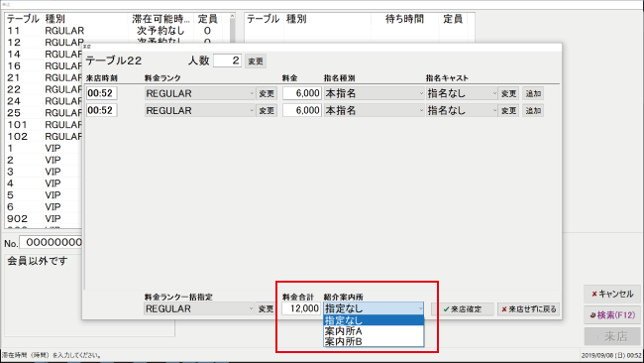This screenshot has width=644, height=363.
Task: Select VIP table 1 row
Action: [44, 148]
